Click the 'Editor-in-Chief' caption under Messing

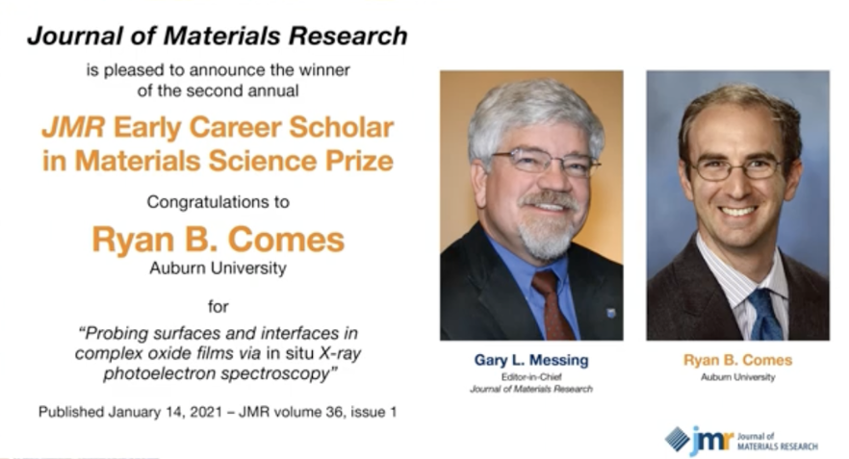[530, 377]
